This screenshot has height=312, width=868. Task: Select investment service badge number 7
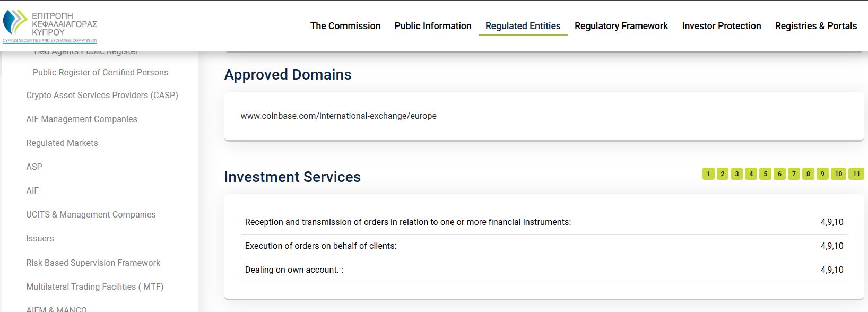(x=794, y=174)
